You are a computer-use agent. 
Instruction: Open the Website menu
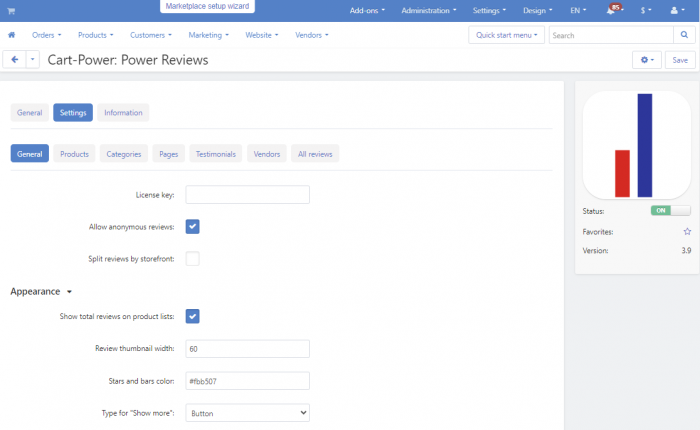(x=262, y=35)
